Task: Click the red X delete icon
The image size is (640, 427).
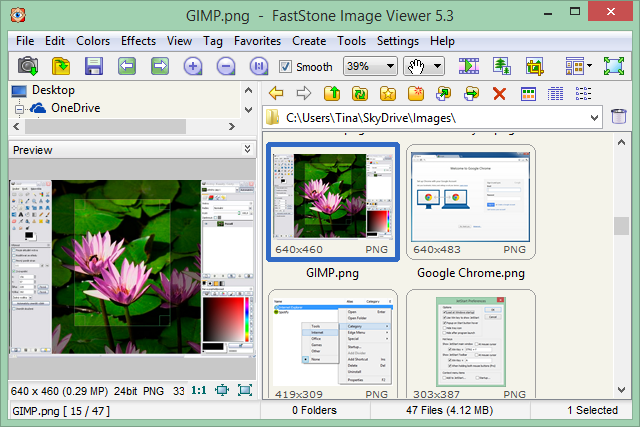Action: coord(500,93)
